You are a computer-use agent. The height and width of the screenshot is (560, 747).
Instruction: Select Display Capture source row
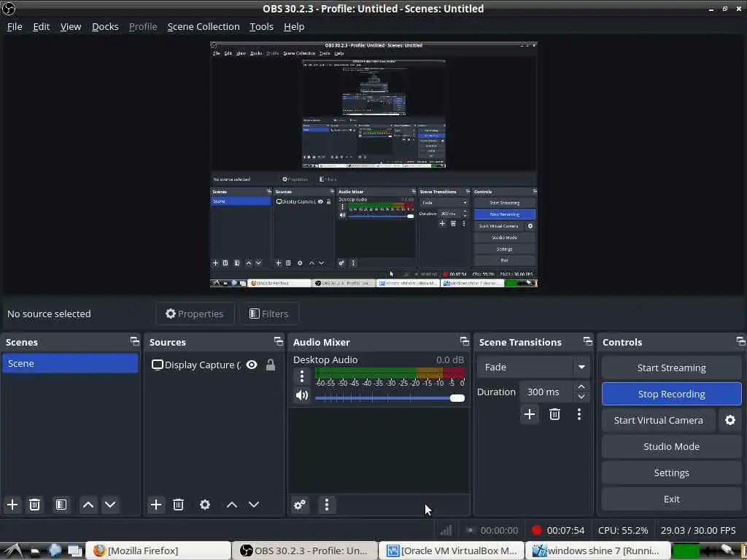click(x=213, y=365)
